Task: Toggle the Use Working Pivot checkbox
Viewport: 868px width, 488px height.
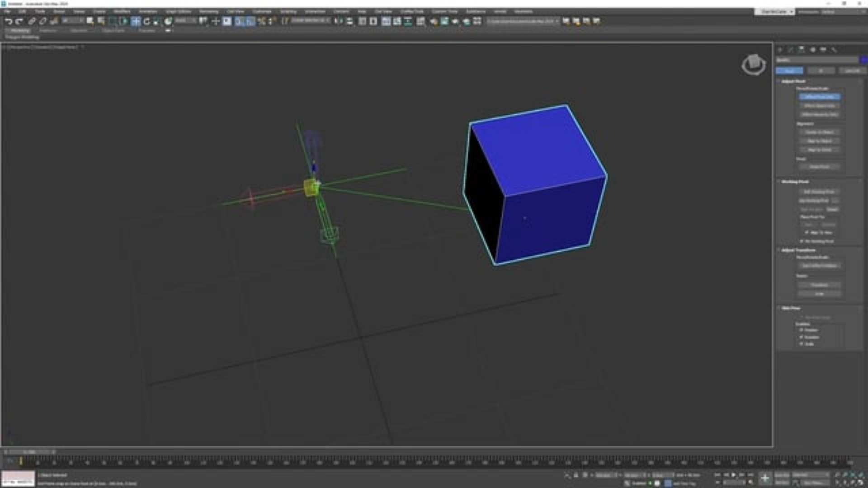Action: (x=802, y=241)
